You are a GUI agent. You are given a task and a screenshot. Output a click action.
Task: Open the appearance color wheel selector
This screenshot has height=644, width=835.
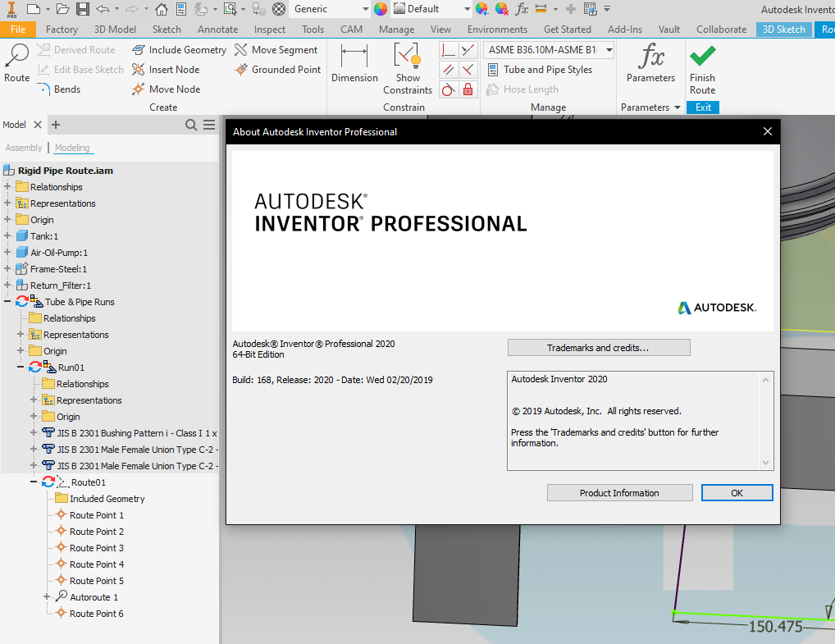point(380,9)
